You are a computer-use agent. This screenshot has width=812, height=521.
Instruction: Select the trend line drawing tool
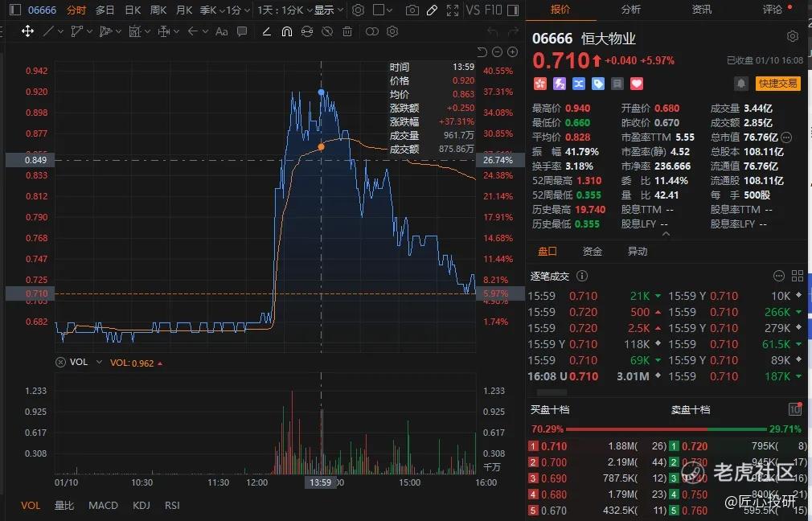click(48, 31)
